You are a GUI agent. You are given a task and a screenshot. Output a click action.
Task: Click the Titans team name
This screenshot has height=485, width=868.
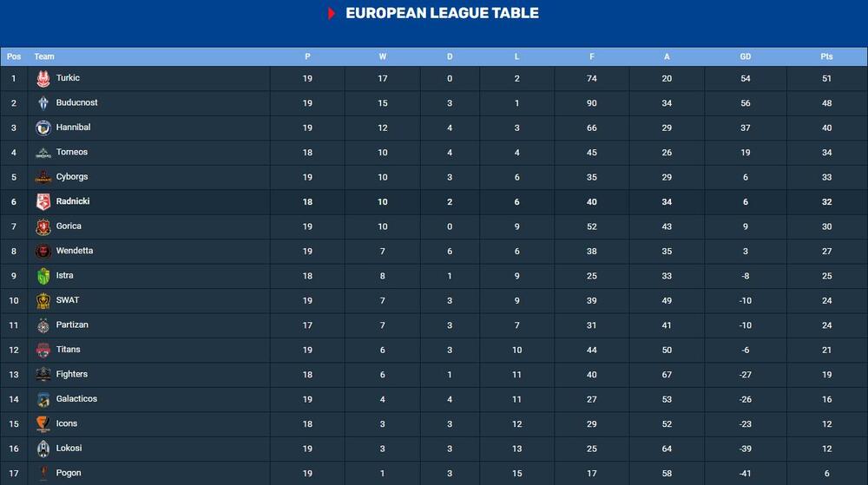(x=69, y=350)
